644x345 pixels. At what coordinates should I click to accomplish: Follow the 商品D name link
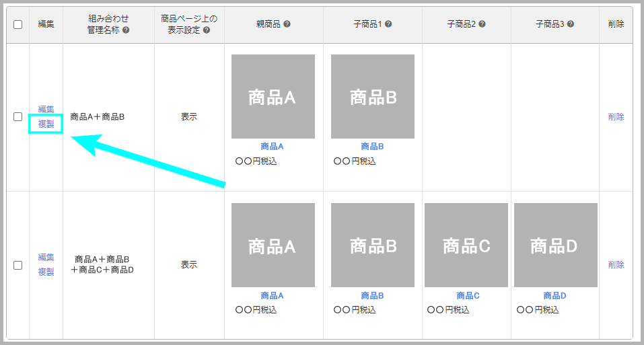coord(554,296)
